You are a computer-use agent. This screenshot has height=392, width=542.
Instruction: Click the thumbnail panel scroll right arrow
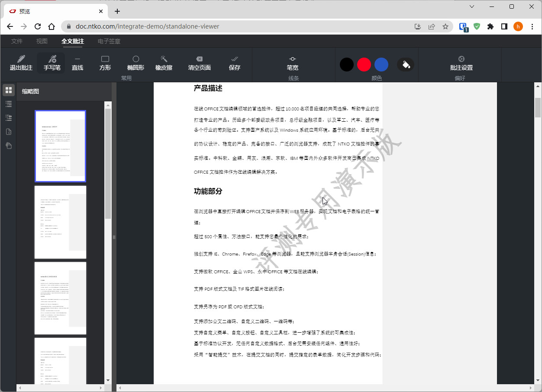coord(102,388)
